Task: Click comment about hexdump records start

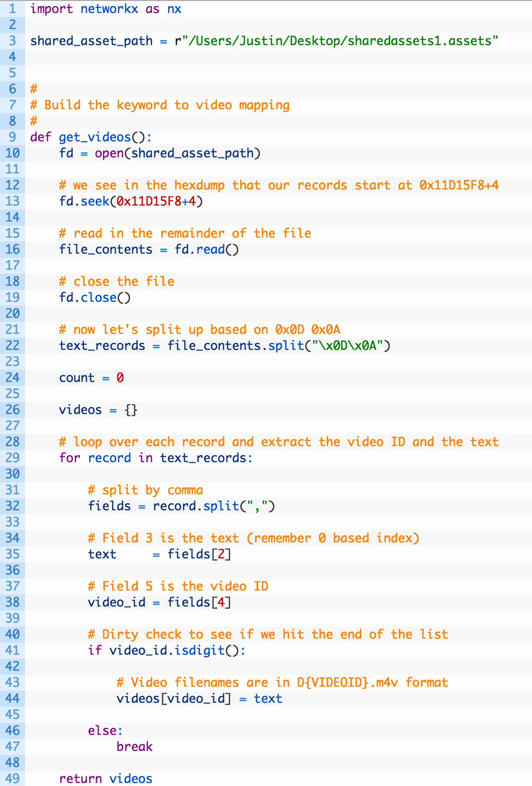Action: 279,185
